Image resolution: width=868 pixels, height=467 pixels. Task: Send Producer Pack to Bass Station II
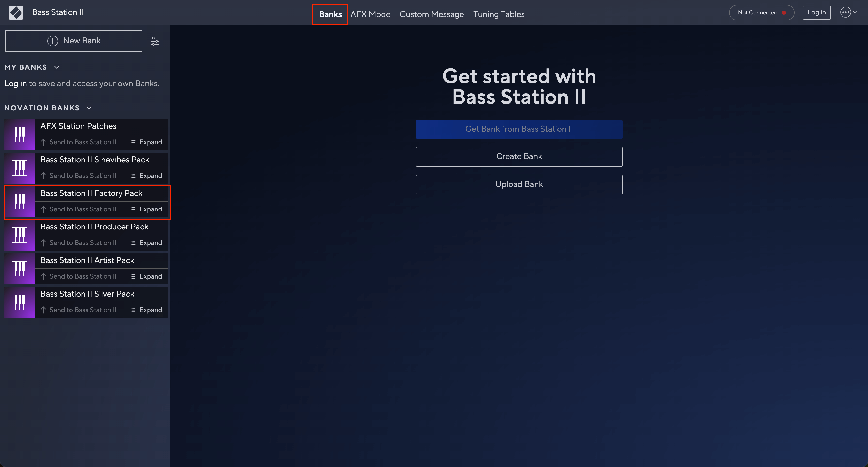[x=79, y=243]
